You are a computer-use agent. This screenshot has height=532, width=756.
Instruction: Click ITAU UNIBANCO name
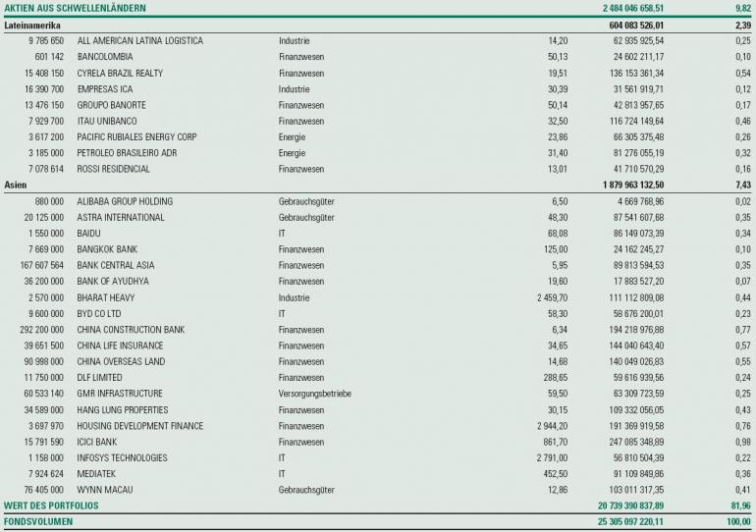coord(107,121)
